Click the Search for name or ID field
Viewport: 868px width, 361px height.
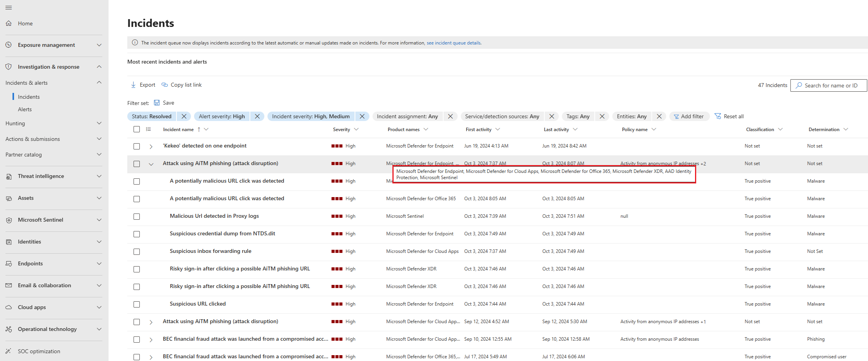(x=831, y=85)
